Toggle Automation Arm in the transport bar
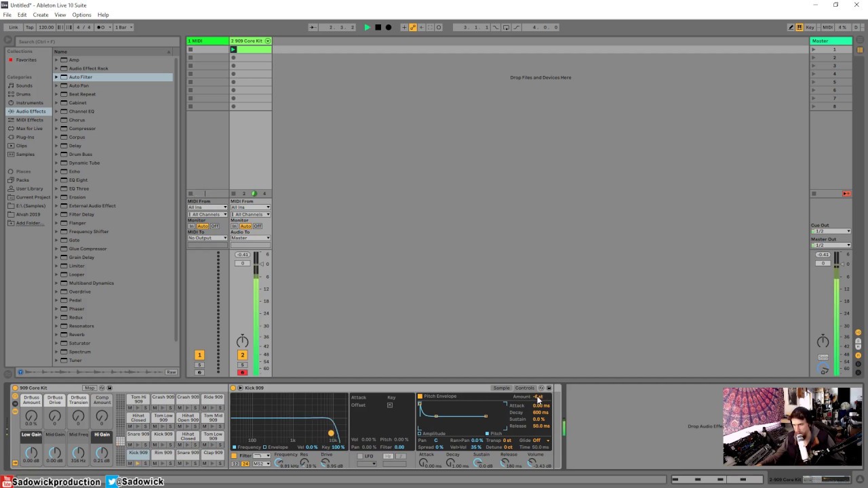Image resolution: width=868 pixels, height=488 pixels. tap(412, 27)
